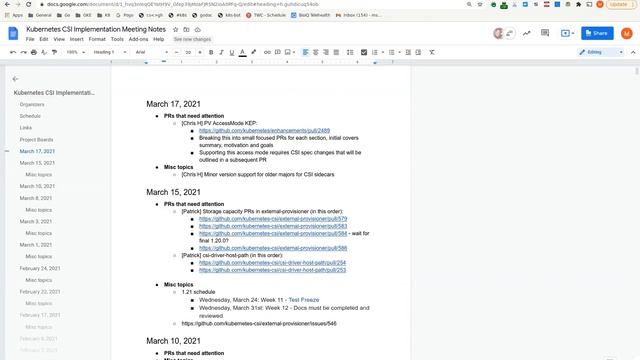Open line spacing options
The image size is (640, 360).
click(x=350, y=52)
